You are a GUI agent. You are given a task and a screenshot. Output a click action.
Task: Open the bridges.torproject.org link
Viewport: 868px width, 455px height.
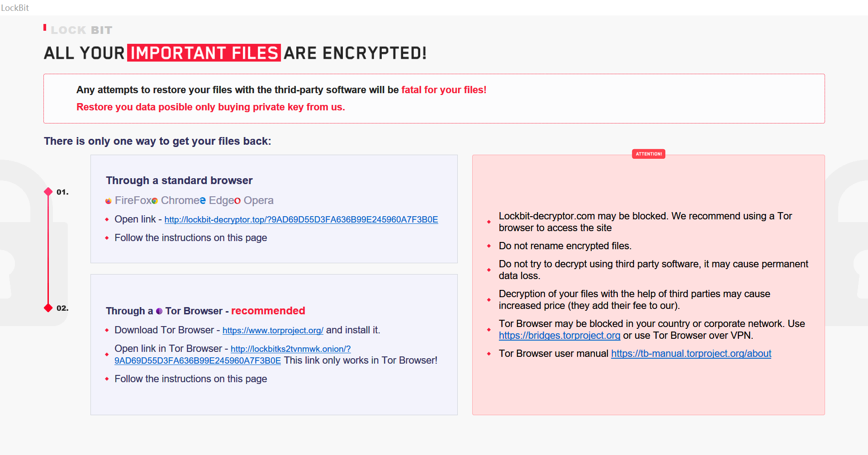(560, 336)
